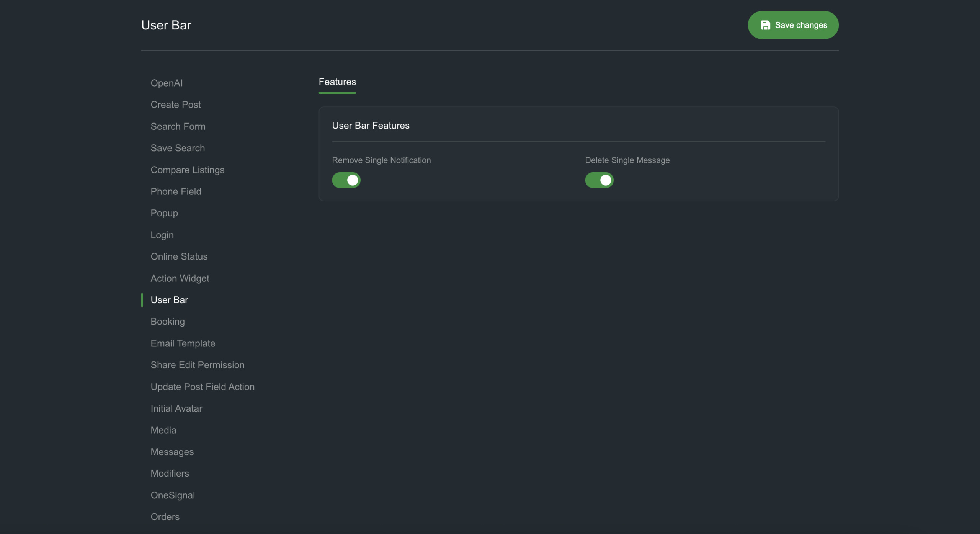Open OpenAI settings in sidebar

[167, 83]
